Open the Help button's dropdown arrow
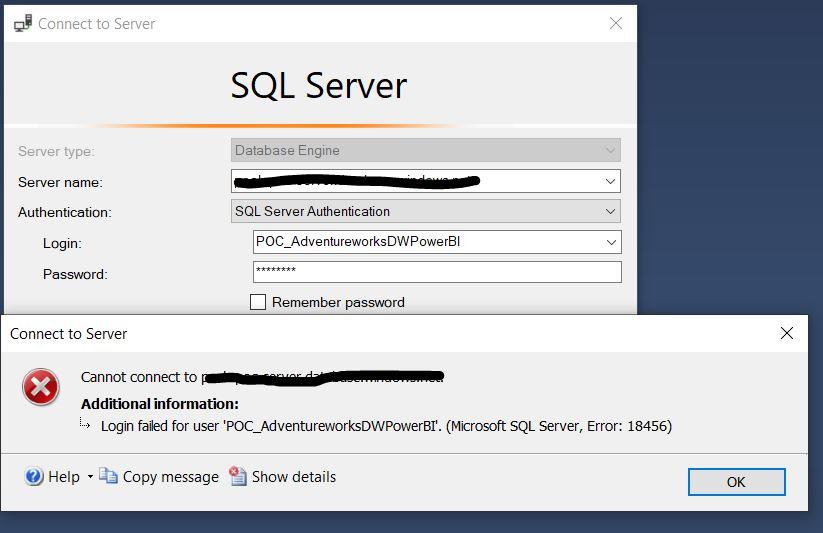Viewport: 823px width, 533px height. click(90, 477)
